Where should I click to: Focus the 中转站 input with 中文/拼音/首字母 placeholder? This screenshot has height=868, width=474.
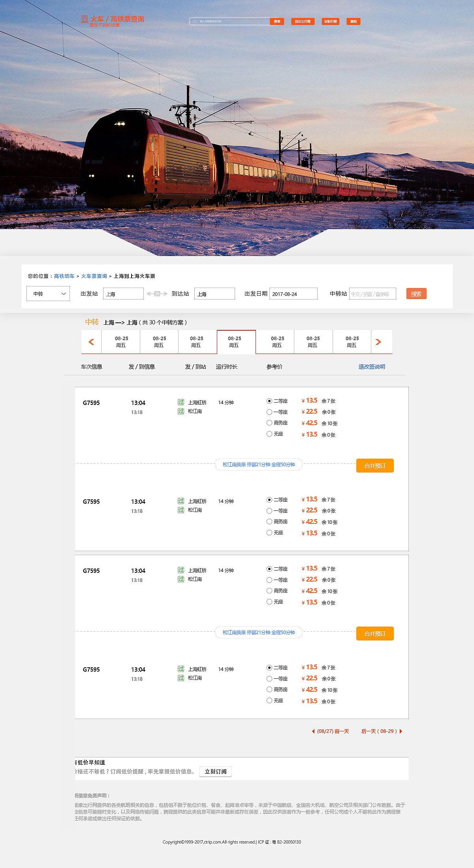[372, 294]
